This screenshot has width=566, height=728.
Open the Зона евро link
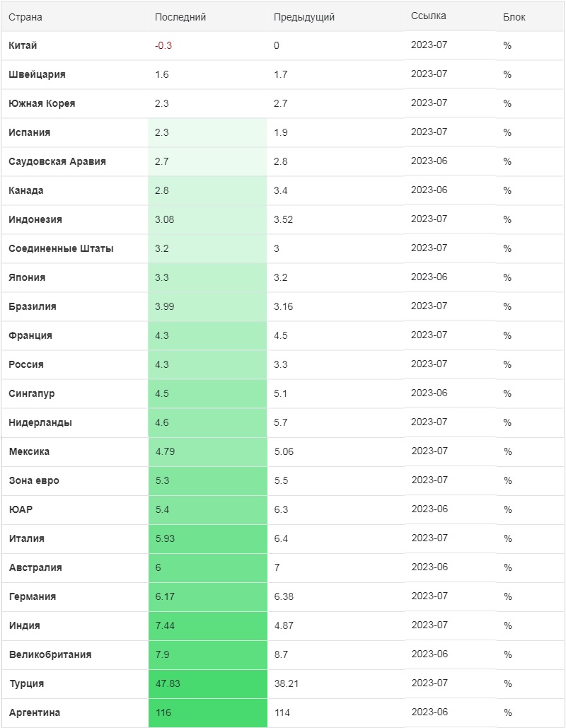[x=35, y=480]
